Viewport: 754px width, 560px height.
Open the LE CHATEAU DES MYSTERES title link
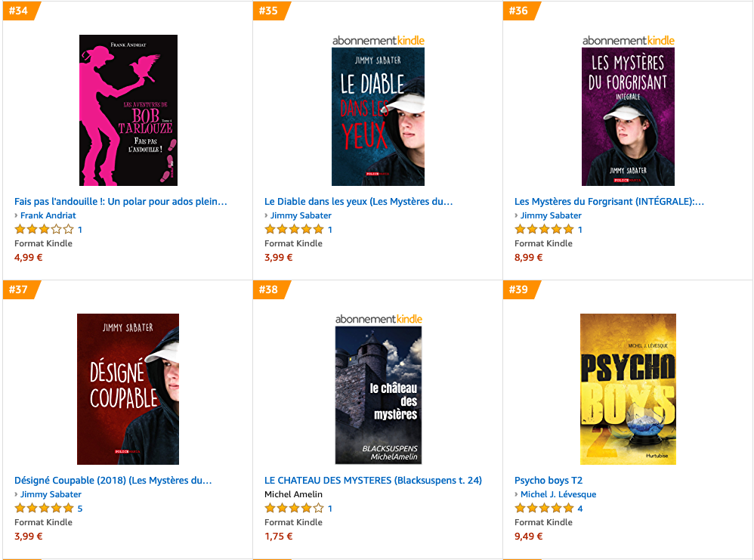[373, 481]
